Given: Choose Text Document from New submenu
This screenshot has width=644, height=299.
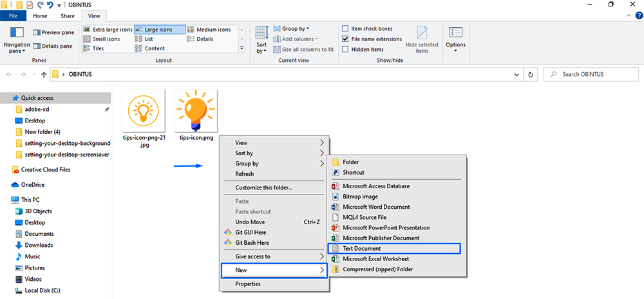Looking at the screenshot, I should pos(362,248).
